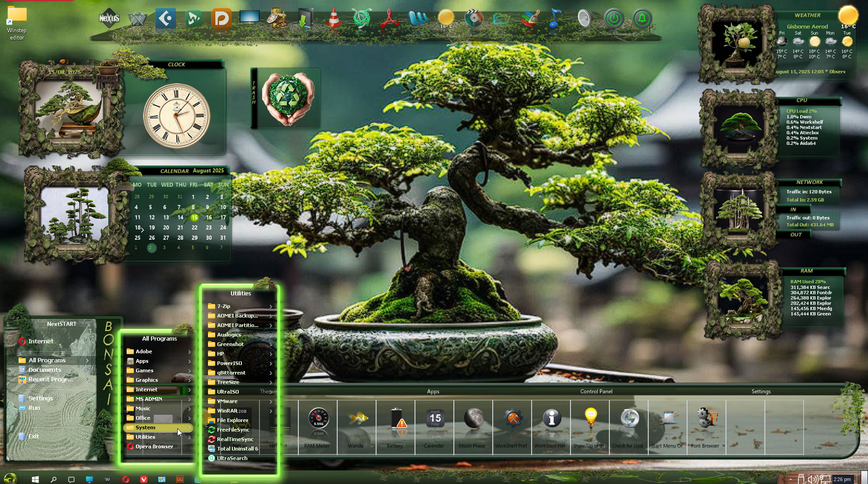Click the green power button in dock

point(613,19)
